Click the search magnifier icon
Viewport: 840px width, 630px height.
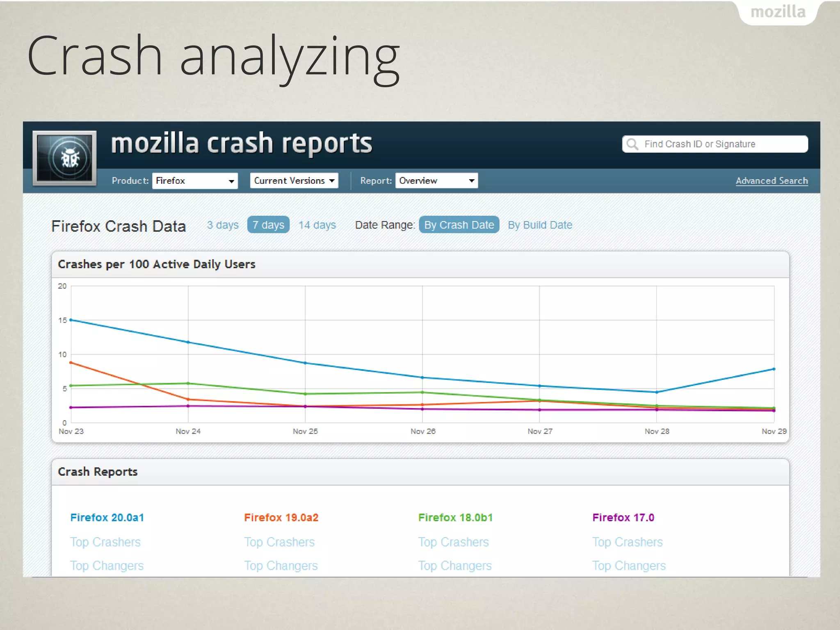click(632, 144)
